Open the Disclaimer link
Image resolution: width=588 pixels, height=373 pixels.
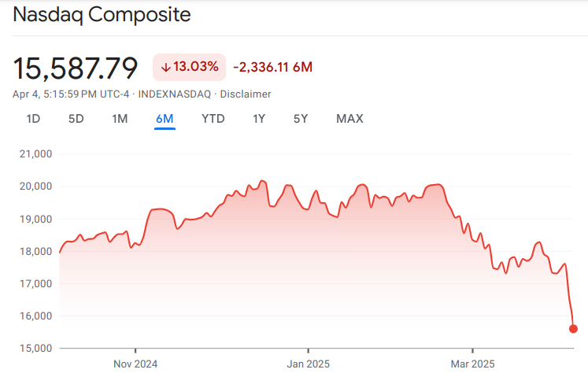tap(246, 94)
